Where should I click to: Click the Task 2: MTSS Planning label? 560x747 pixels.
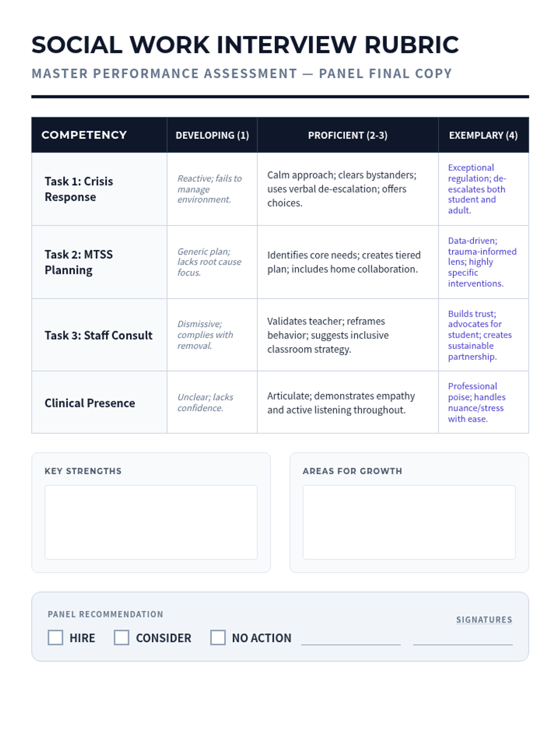[79, 262]
